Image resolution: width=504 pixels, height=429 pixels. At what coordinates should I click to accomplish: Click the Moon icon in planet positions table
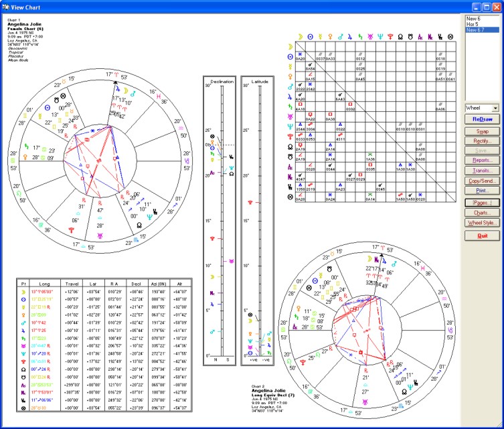(23, 292)
